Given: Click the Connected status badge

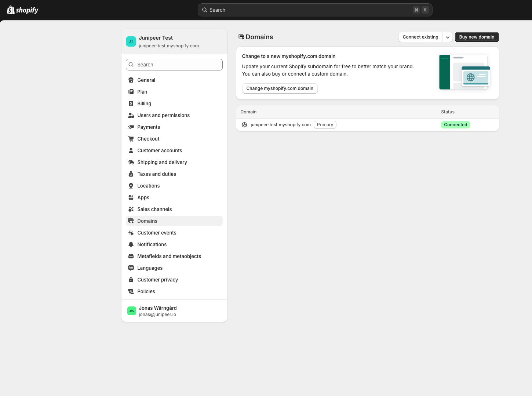Looking at the screenshot, I should (456, 125).
